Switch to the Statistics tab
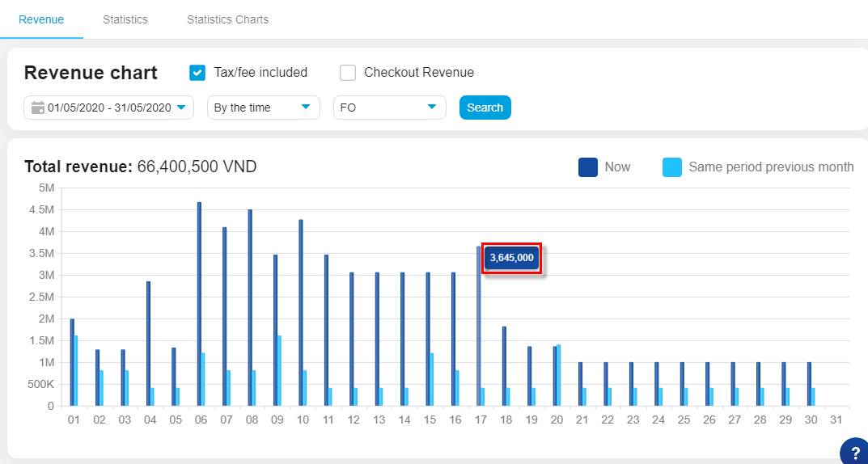The image size is (868, 464). point(125,19)
